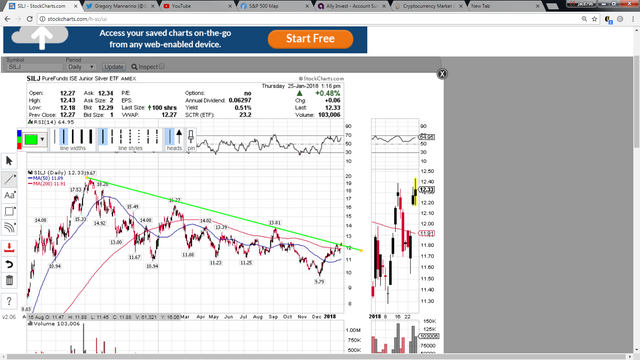Click the 9.79 low price label

[x=319, y=282]
